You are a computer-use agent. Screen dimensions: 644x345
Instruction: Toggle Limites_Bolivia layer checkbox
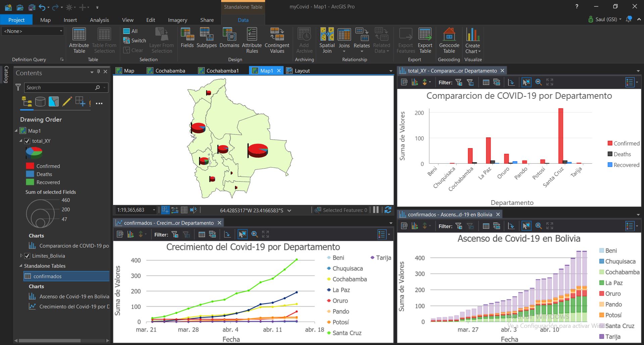click(28, 256)
